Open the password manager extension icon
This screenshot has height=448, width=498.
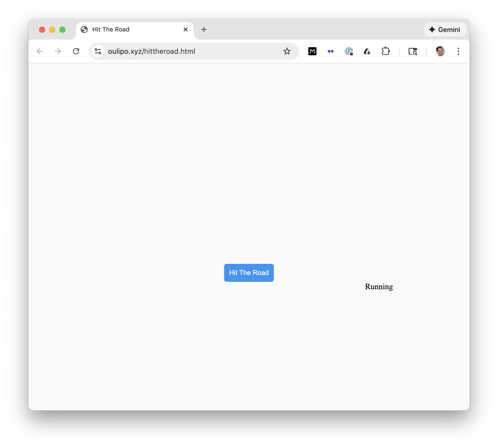(x=349, y=51)
